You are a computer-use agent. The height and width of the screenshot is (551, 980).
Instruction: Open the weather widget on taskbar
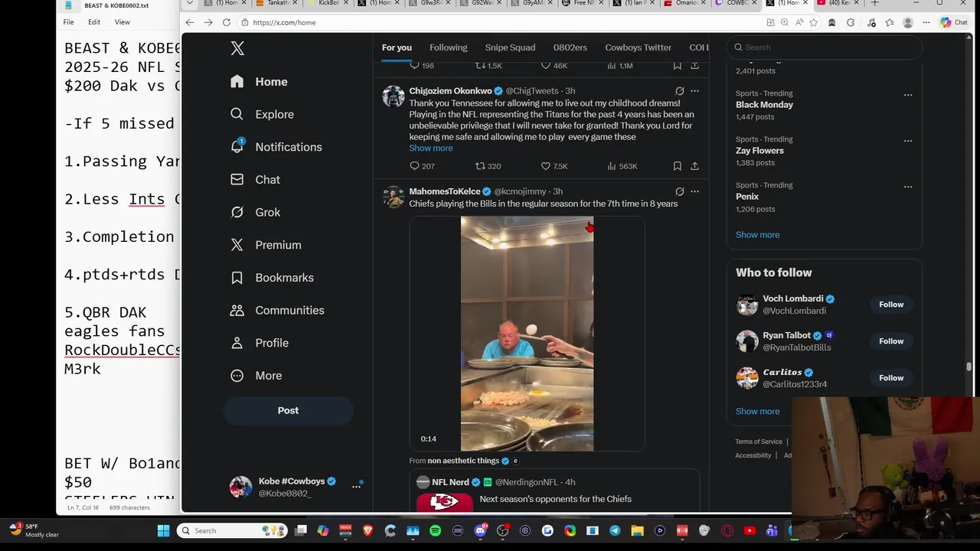(x=34, y=530)
